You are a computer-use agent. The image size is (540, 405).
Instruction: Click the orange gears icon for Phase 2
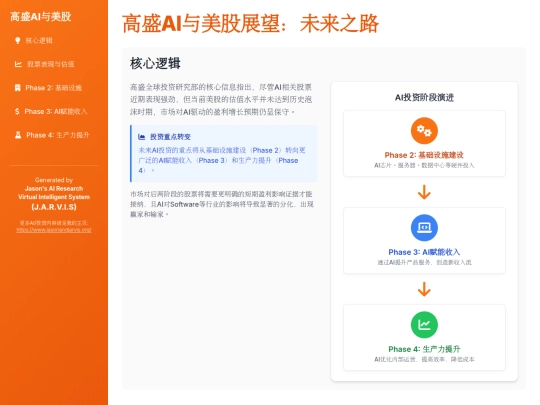(x=424, y=131)
